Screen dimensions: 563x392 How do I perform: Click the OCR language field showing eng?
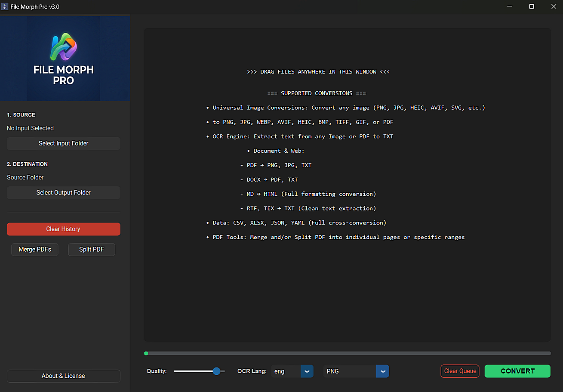coord(286,371)
